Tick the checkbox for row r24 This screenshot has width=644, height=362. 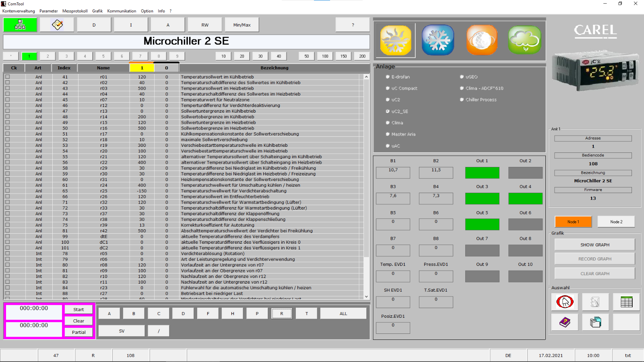tap(7, 185)
